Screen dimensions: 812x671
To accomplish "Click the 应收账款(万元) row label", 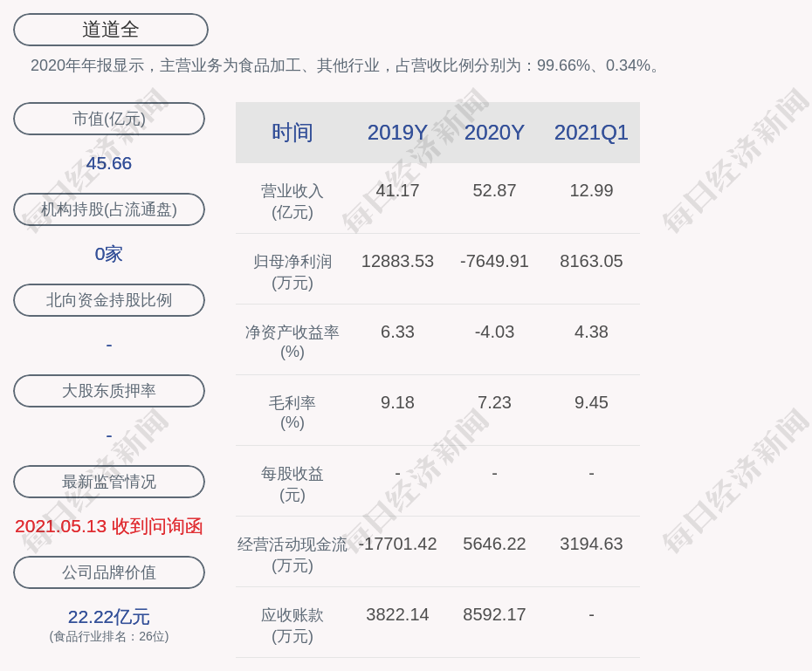I will [292, 626].
